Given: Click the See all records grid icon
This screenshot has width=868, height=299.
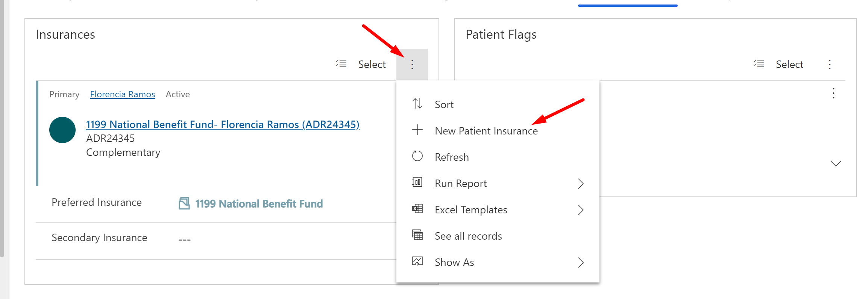Looking at the screenshot, I should 417,235.
